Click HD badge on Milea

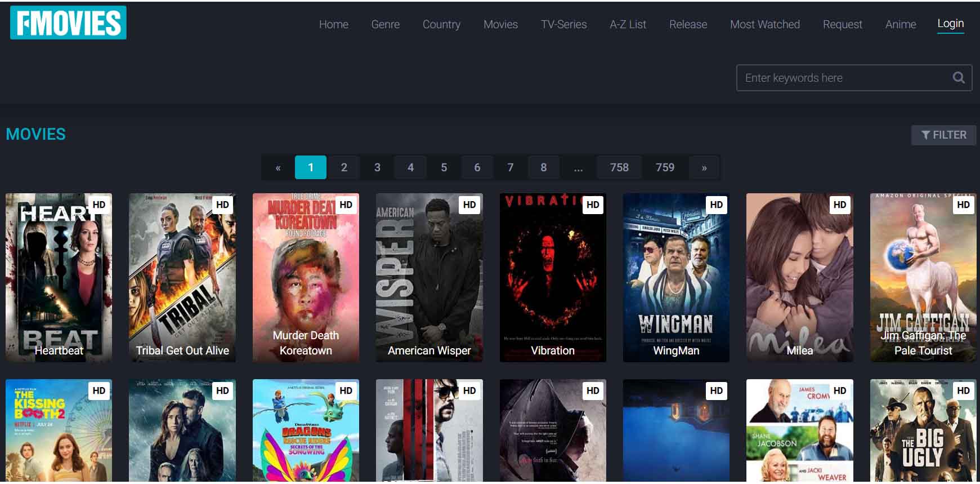839,205
